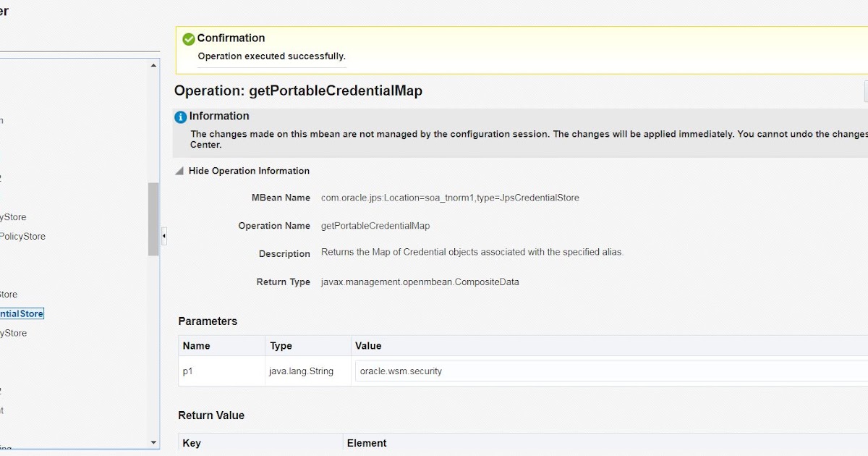The width and height of the screenshot is (868, 456).
Task: Click the Name column header in Parameters
Action: point(197,346)
